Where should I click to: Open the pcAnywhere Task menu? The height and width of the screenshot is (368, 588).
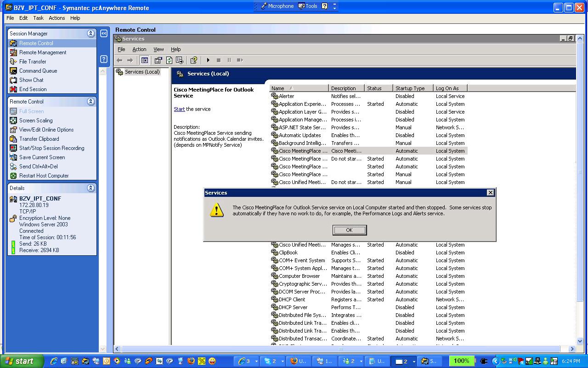(x=39, y=18)
